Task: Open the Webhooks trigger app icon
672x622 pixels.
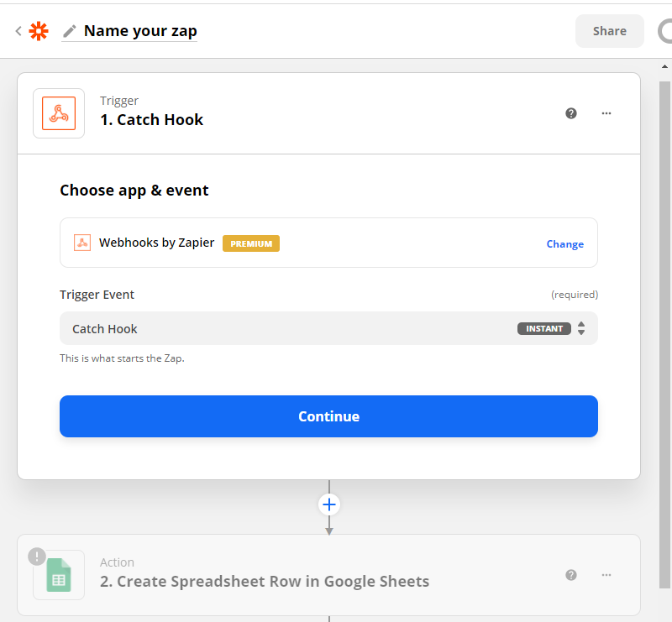Action: [x=59, y=113]
